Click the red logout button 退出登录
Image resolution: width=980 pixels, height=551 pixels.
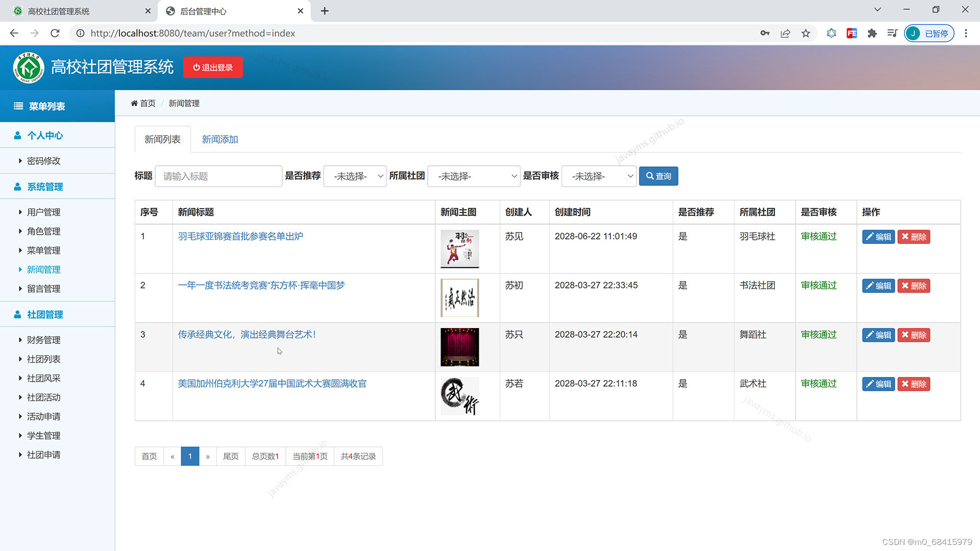[x=213, y=67]
